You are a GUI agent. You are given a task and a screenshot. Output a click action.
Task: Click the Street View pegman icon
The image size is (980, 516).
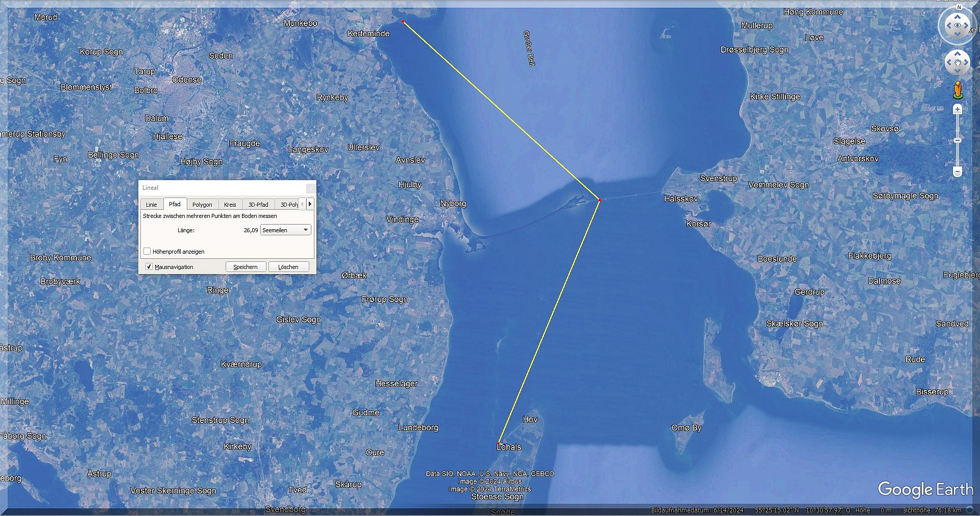click(958, 90)
